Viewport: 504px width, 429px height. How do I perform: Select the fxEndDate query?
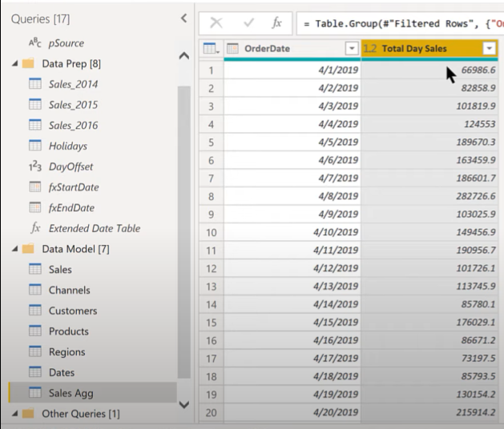(71, 208)
